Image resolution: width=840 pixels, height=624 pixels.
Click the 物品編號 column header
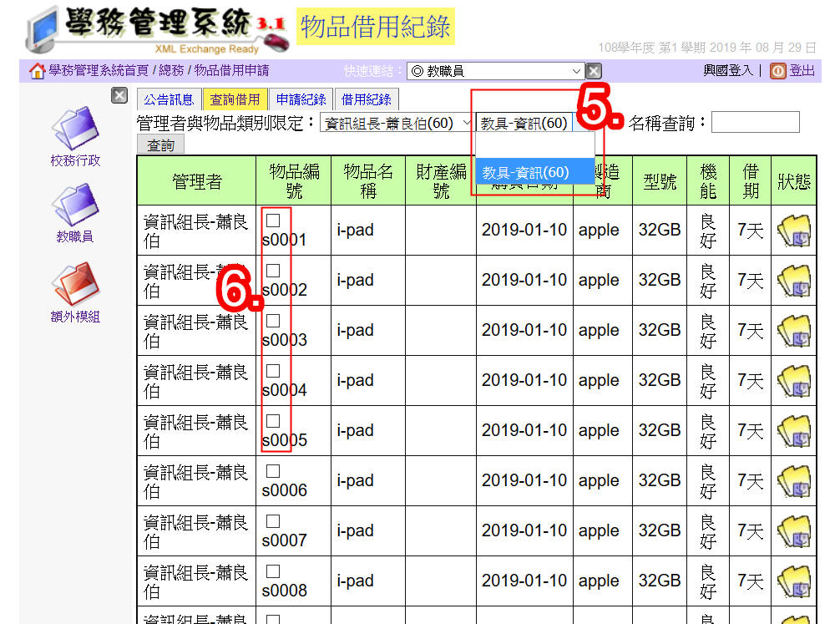(294, 181)
